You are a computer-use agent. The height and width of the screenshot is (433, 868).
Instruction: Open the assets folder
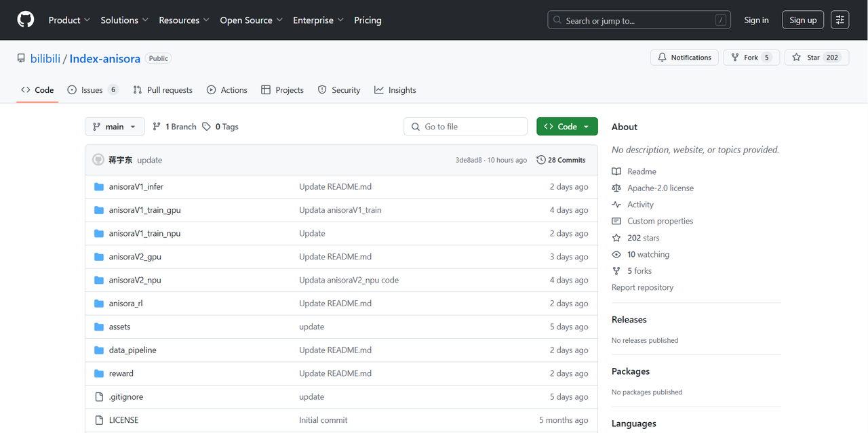[x=119, y=327]
